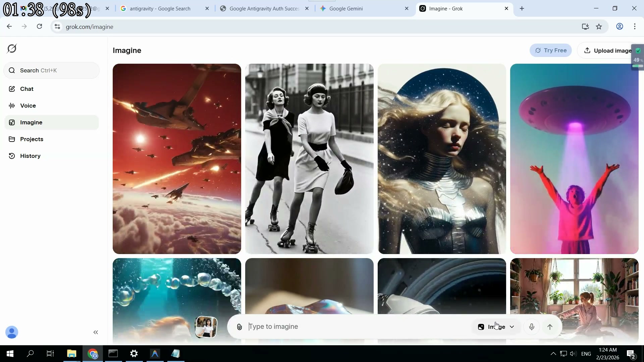Open Chrome's three-dot menu
Screen dimensions: 644x362
coord(635,27)
